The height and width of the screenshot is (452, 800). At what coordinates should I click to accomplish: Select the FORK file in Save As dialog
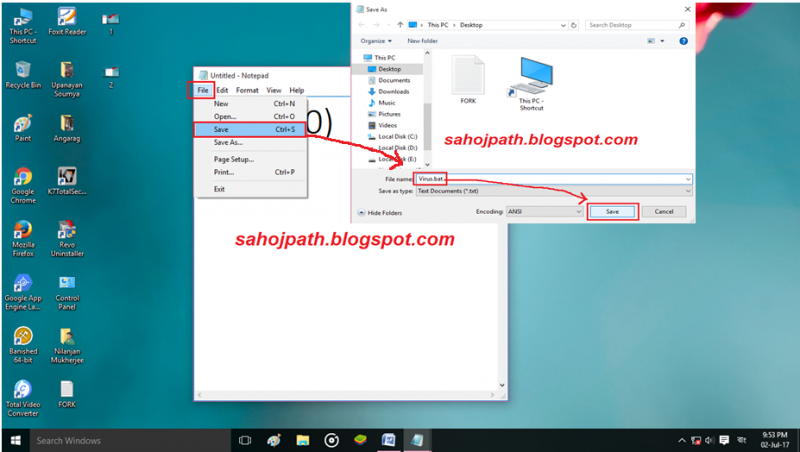tap(468, 80)
